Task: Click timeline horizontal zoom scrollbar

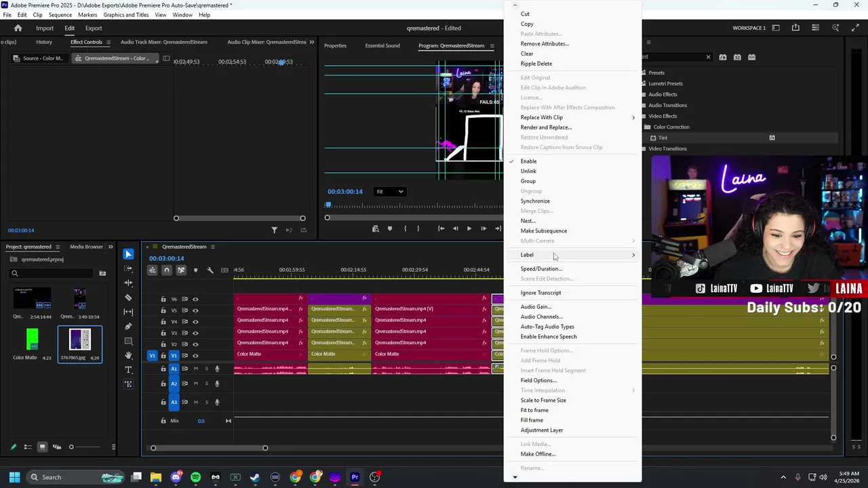Action: coord(209,448)
